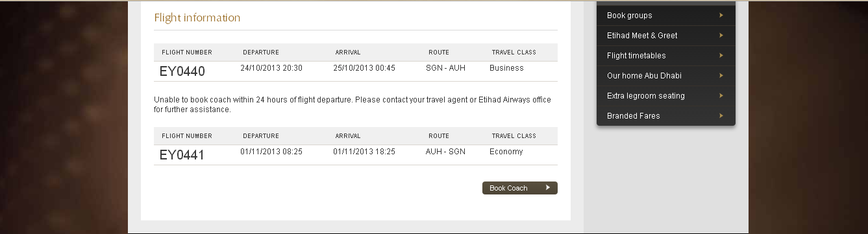Expand arrow next to Book groups
Screen dimensions: 868x234
pyautogui.click(x=721, y=15)
